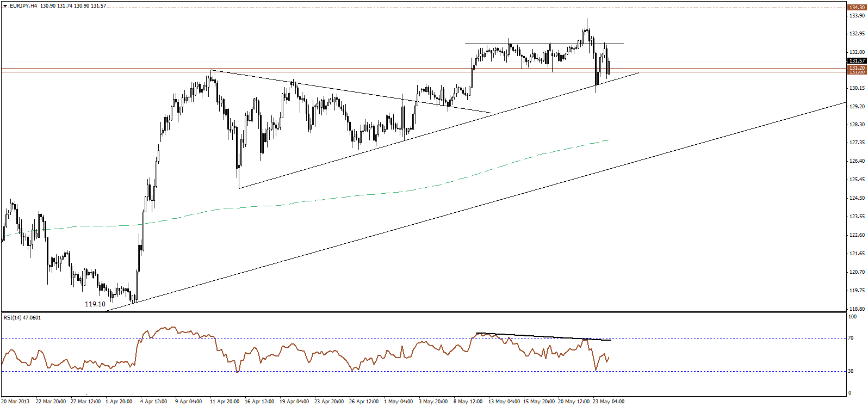Click the 119.10 low annotation text

coord(95,304)
